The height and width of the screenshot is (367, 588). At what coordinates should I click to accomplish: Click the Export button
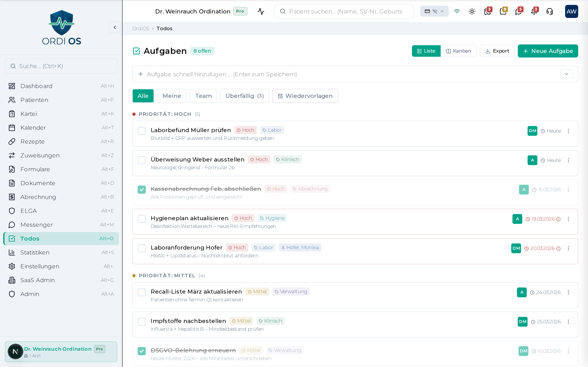pos(497,51)
